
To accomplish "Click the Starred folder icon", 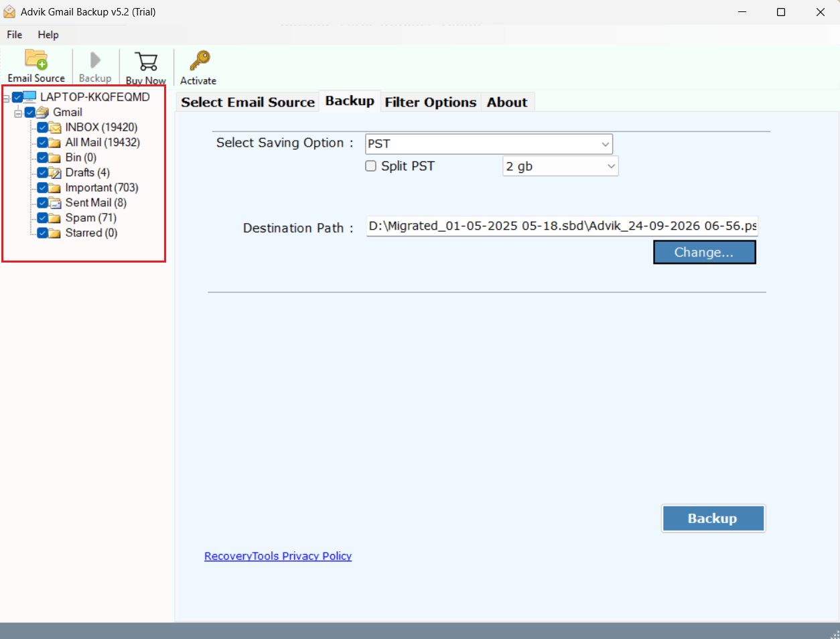I will tap(54, 233).
